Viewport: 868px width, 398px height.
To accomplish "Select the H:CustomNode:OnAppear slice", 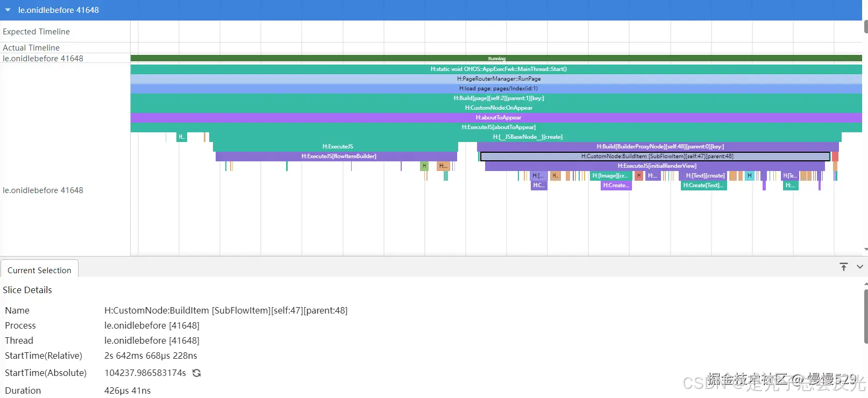I will point(496,108).
